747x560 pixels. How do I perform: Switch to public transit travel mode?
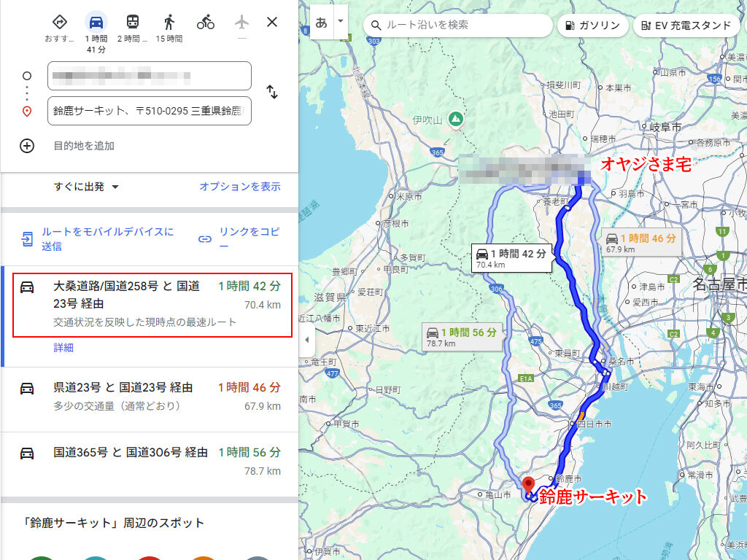pyautogui.click(x=133, y=22)
